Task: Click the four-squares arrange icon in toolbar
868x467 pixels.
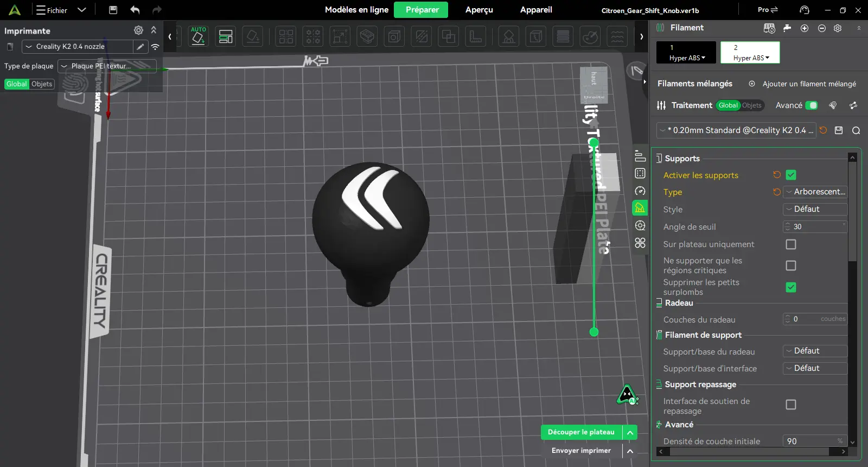Action: pyautogui.click(x=286, y=36)
